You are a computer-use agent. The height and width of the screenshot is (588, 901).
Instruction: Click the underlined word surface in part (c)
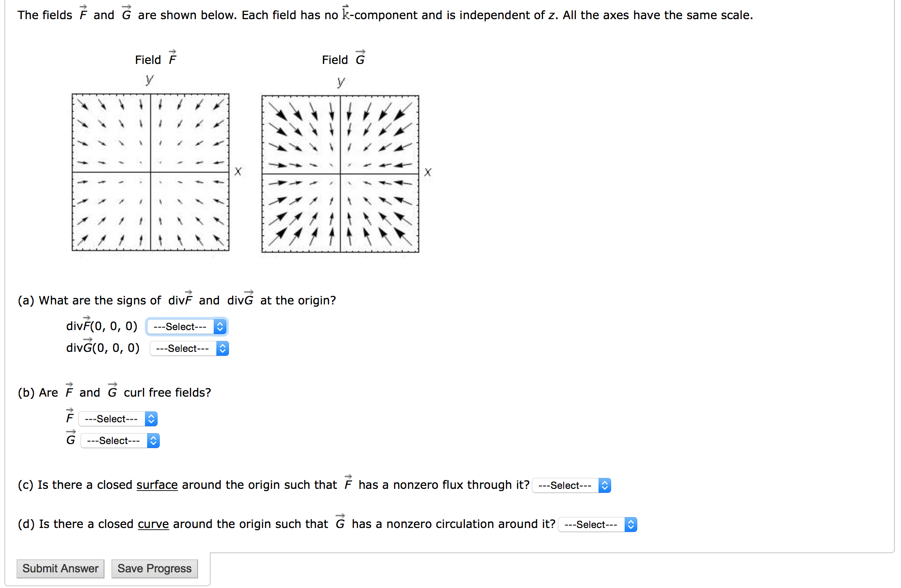pos(157,485)
